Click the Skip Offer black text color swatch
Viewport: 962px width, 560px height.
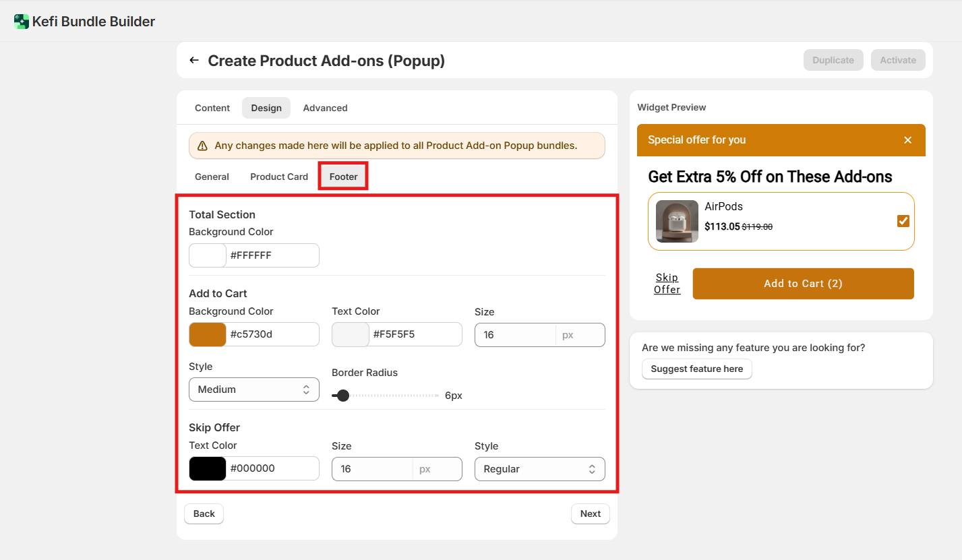click(x=208, y=468)
